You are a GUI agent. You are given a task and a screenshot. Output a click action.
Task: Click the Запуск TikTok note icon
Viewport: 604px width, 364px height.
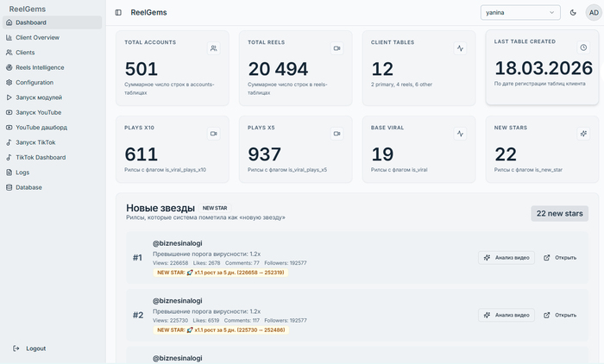9,142
